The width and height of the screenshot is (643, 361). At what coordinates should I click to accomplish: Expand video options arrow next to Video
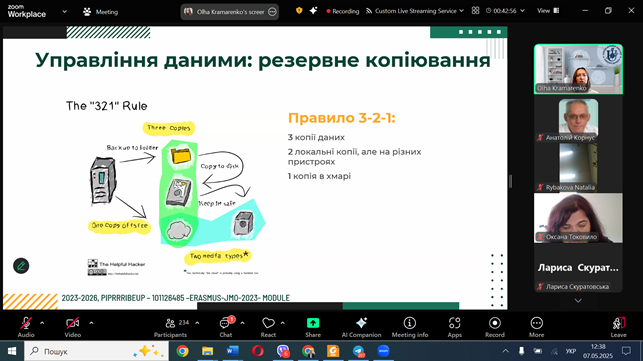(91, 323)
